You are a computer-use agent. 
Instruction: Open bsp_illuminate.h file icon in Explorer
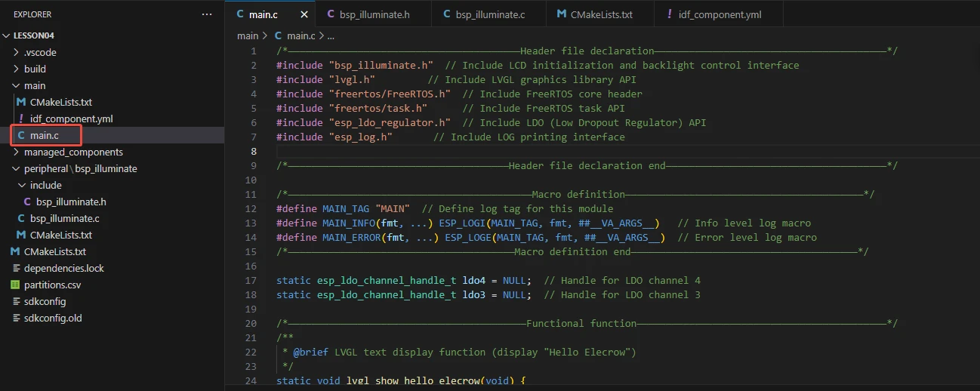28,202
